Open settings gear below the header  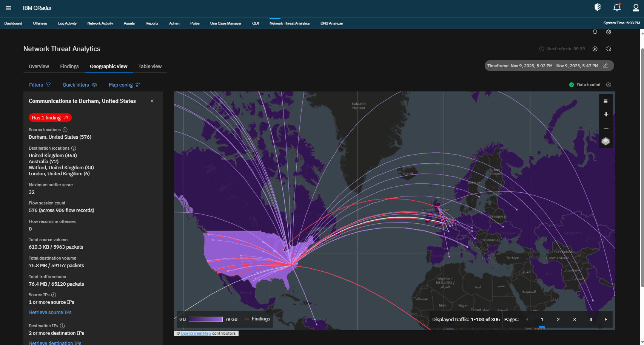tap(609, 32)
